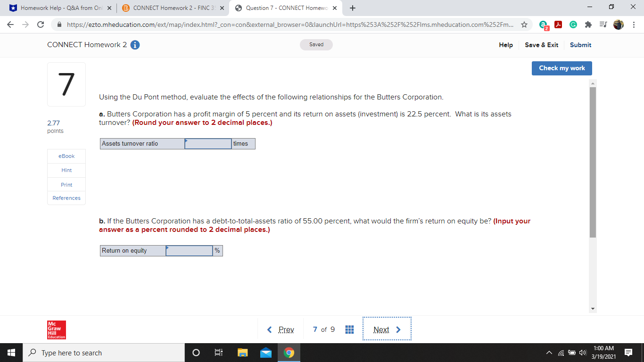
Task: Click the Return on equity input field
Action: click(189, 251)
